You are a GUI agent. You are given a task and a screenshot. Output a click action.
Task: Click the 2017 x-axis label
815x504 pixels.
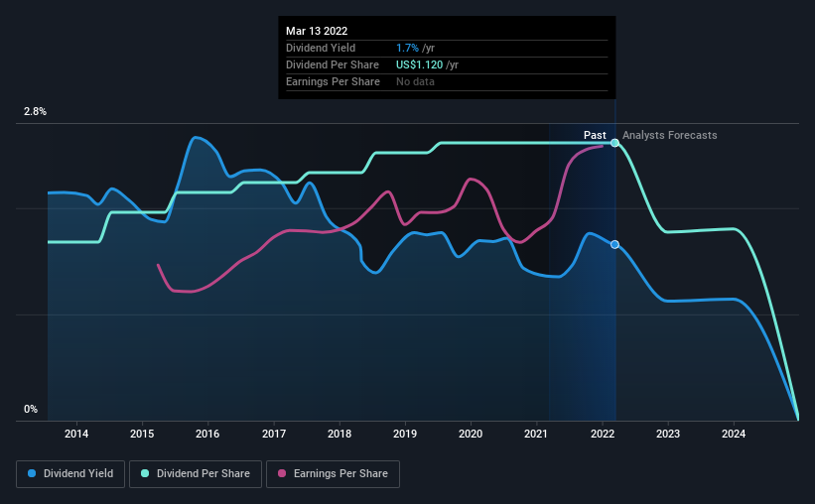click(274, 434)
